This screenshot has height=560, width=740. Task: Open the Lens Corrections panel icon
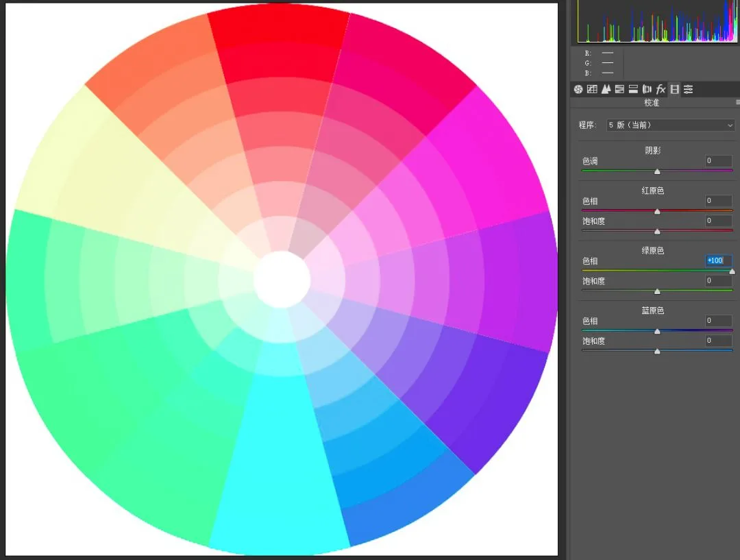tap(647, 89)
